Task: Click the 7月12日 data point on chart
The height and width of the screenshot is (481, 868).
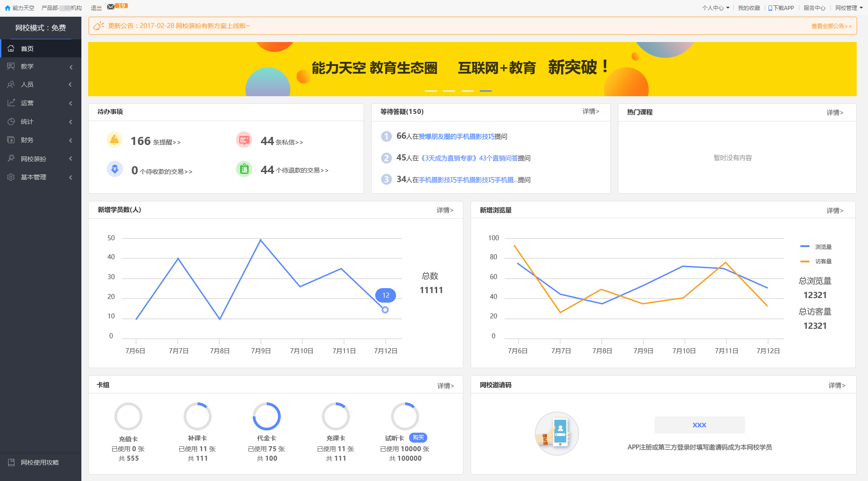Action: click(x=385, y=310)
